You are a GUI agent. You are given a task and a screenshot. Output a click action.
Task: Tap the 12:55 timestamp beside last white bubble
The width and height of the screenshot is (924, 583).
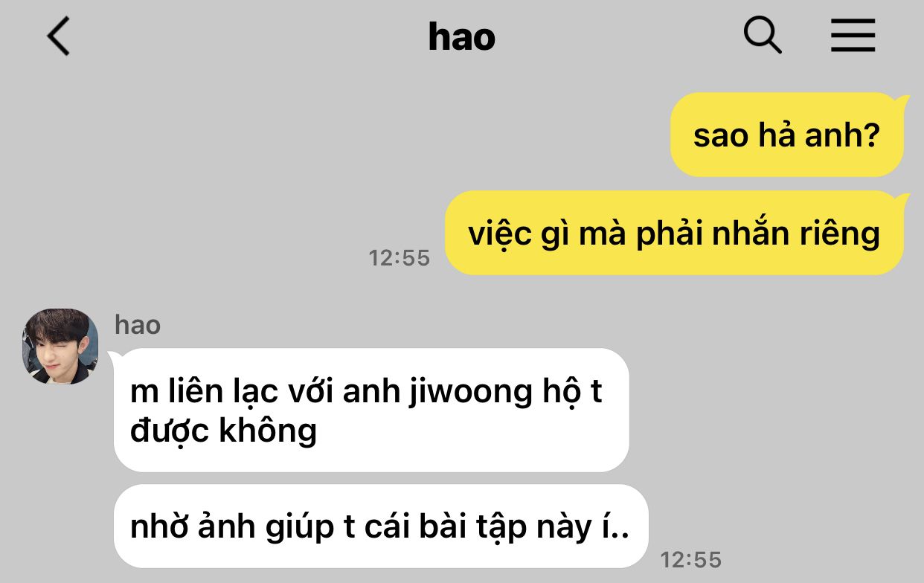click(691, 559)
